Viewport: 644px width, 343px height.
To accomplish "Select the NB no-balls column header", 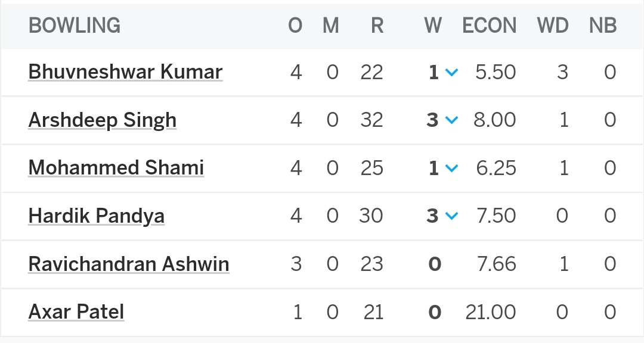I will point(602,26).
